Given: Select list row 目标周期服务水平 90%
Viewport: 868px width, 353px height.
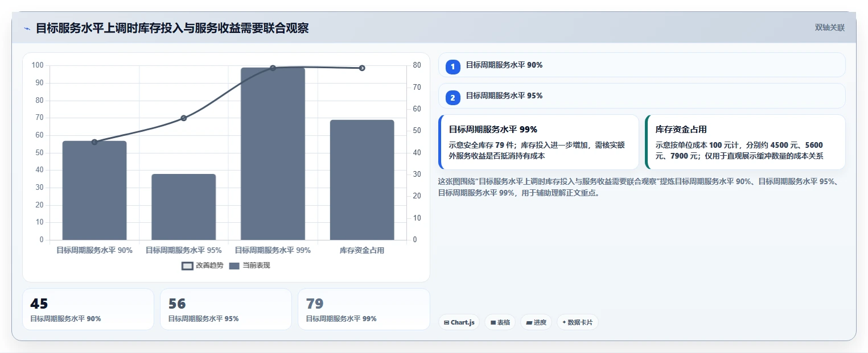Looking at the screenshot, I should click(641, 65).
